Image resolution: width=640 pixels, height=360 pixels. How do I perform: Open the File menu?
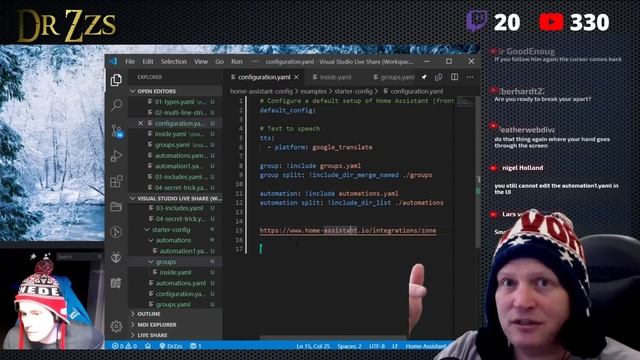130,62
